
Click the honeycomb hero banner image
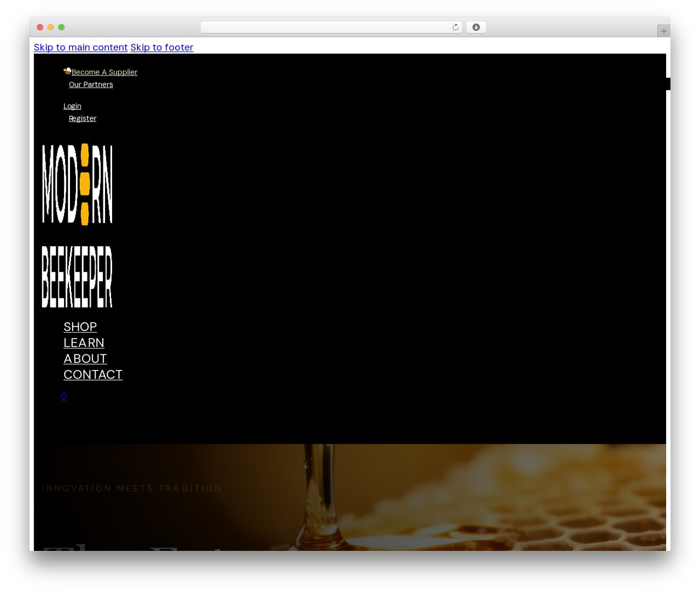coord(350,497)
